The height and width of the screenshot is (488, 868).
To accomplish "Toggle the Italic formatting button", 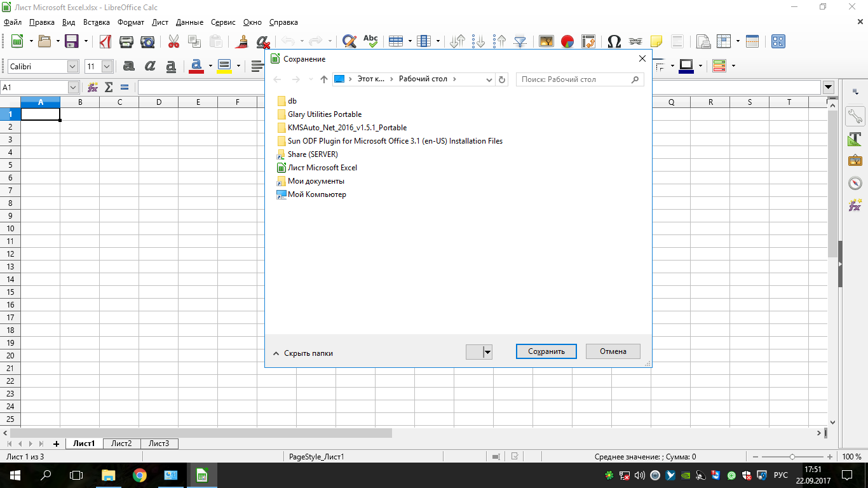I will click(150, 66).
